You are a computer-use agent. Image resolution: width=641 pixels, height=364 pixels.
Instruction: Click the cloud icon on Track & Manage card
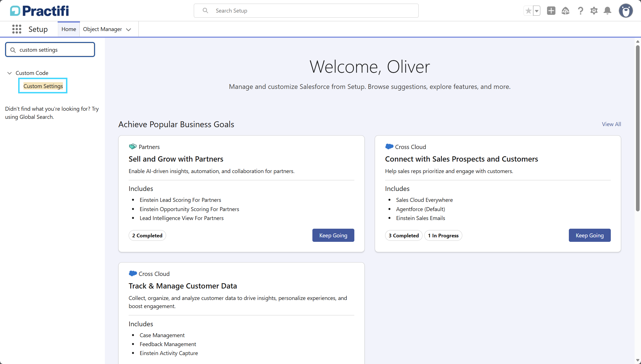[x=133, y=273]
